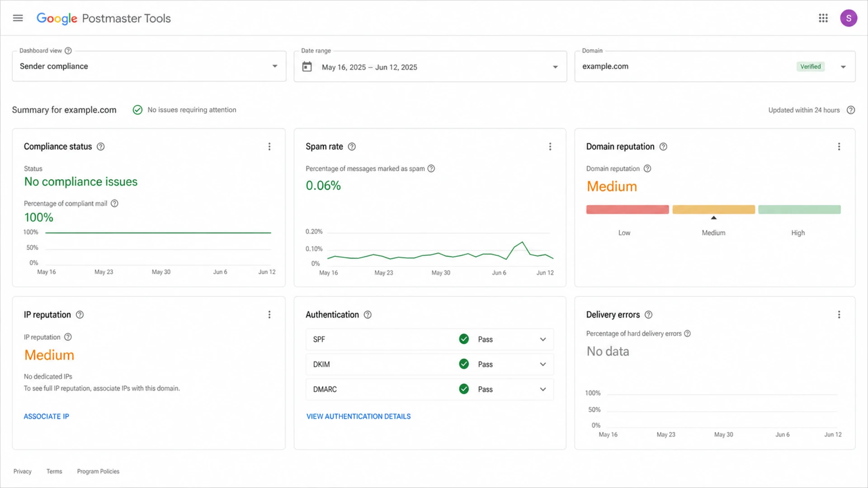868x488 pixels.
Task: Open the Privacy footer link
Action: pyautogui.click(x=23, y=471)
